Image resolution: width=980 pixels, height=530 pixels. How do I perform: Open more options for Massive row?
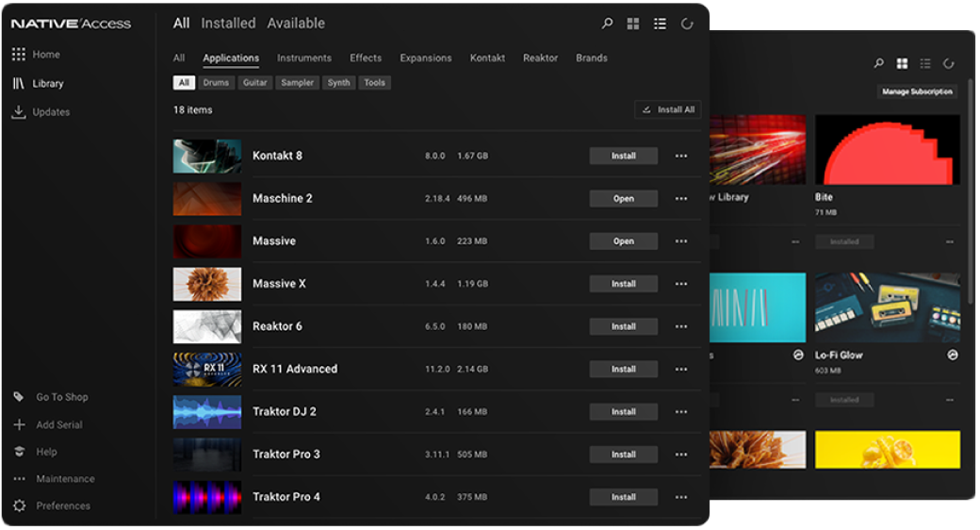coord(681,240)
